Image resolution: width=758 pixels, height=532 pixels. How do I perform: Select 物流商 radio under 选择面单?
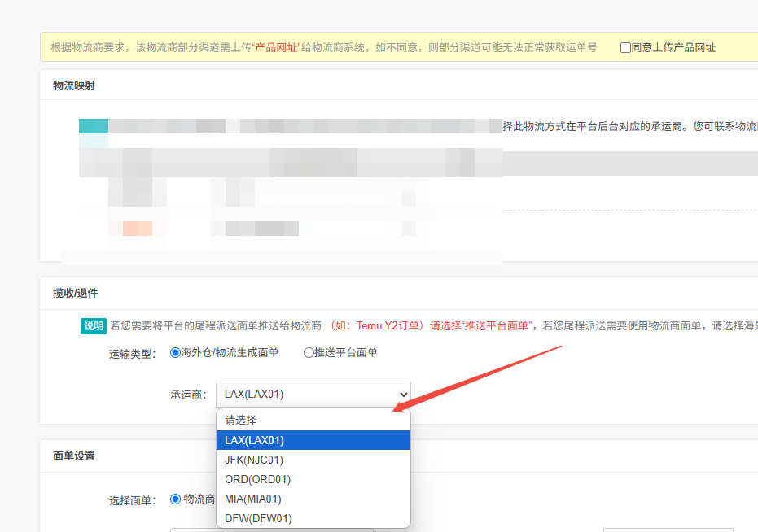(x=175, y=499)
